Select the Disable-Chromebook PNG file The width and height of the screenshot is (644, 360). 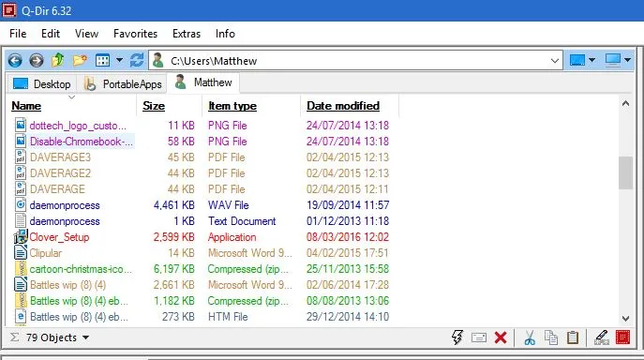click(82, 142)
